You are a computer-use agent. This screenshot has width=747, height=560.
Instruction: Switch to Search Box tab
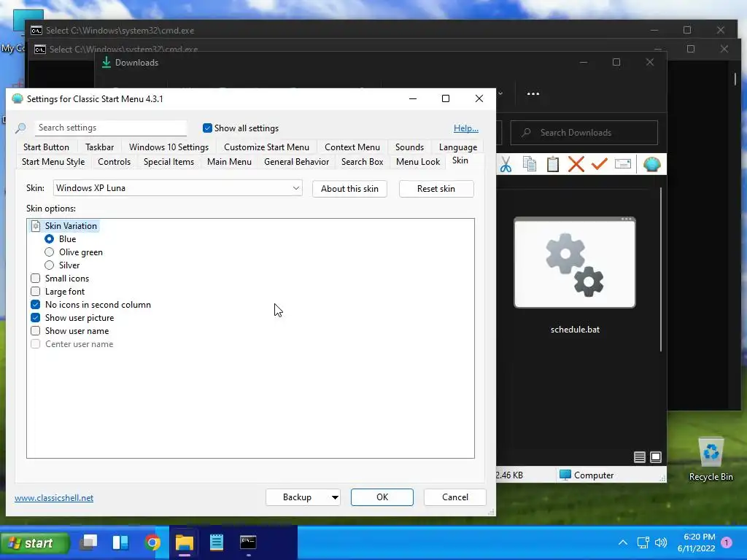(x=362, y=162)
